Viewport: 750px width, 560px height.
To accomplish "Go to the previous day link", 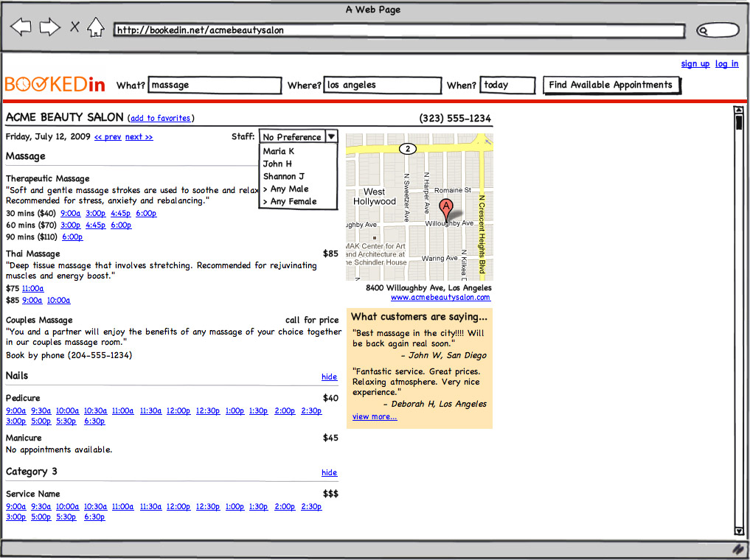I will (x=108, y=136).
